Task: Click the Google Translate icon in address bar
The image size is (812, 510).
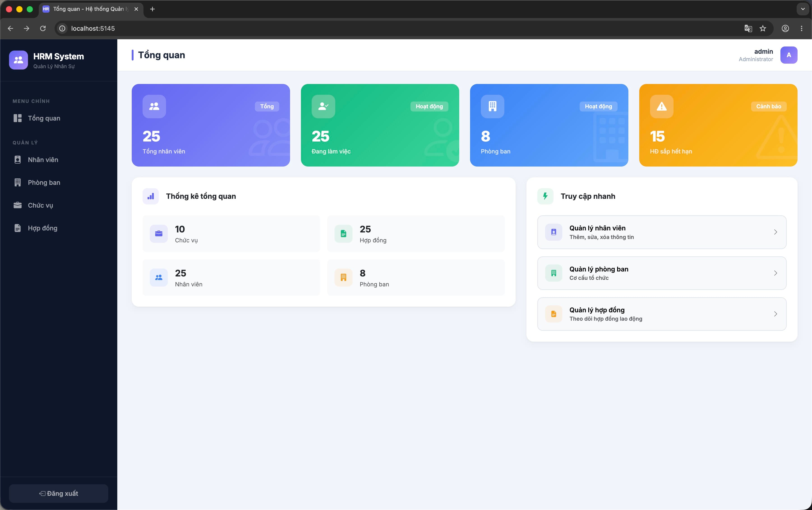Action: (x=748, y=28)
